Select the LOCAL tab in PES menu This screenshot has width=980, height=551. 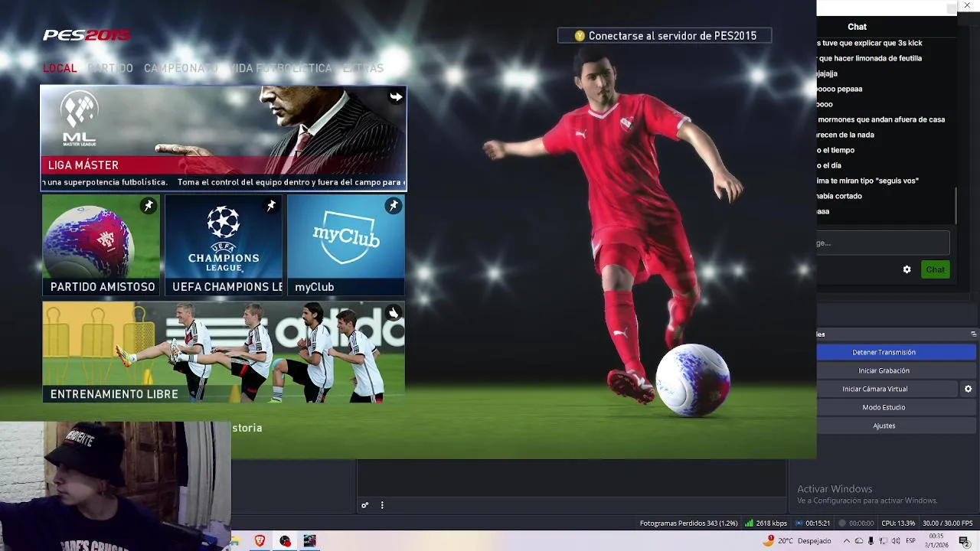pos(60,68)
